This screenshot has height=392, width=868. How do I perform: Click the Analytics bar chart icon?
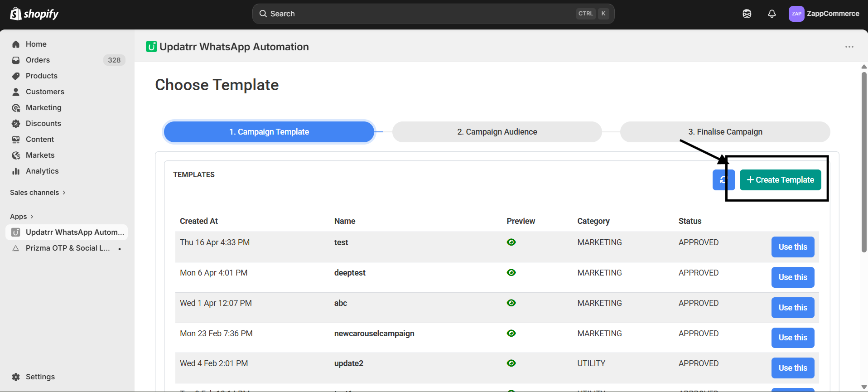(x=16, y=171)
